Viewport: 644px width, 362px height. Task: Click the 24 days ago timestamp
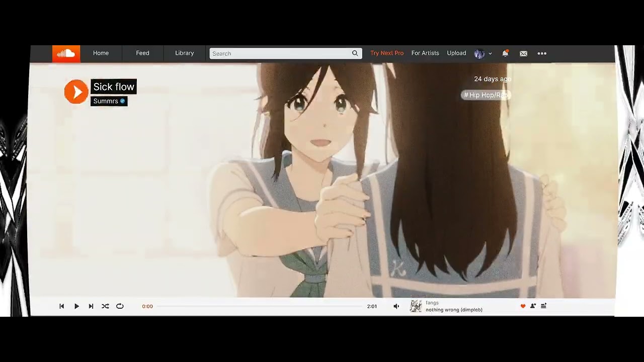(493, 79)
